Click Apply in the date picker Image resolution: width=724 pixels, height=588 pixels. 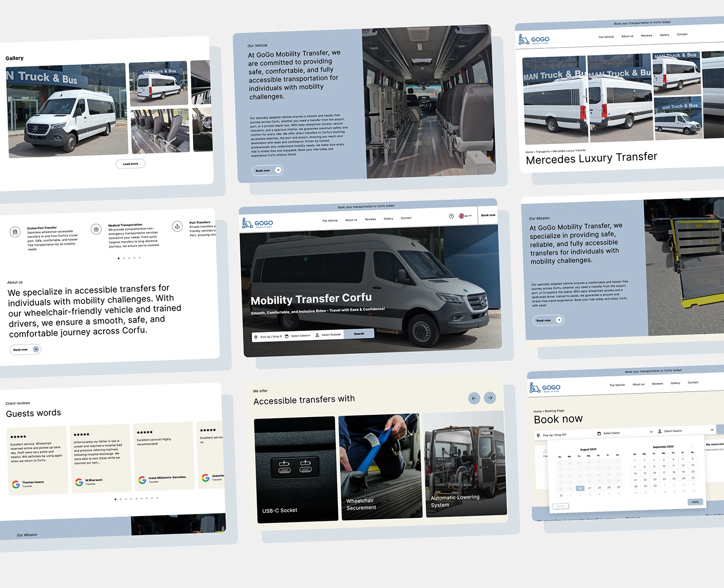click(x=695, y=502)
